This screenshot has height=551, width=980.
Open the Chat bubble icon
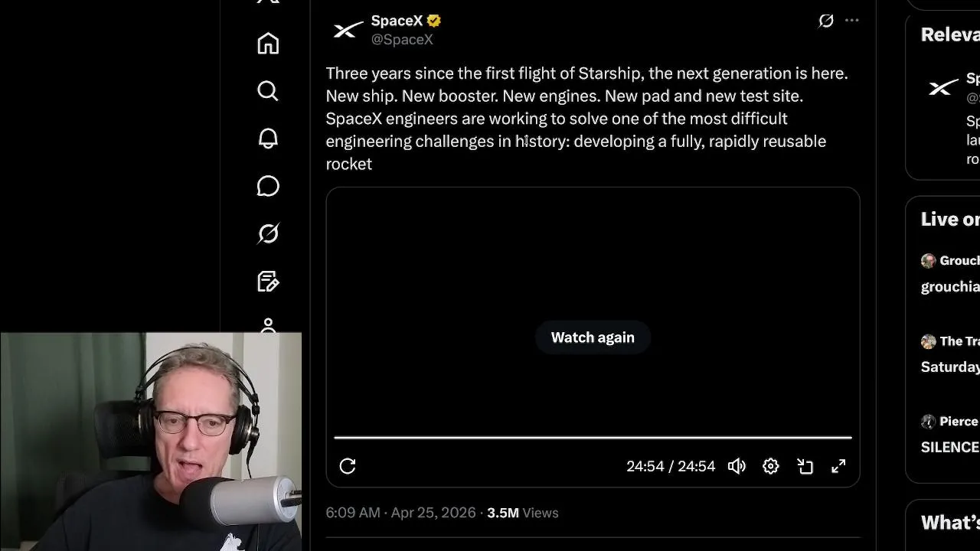268,186
